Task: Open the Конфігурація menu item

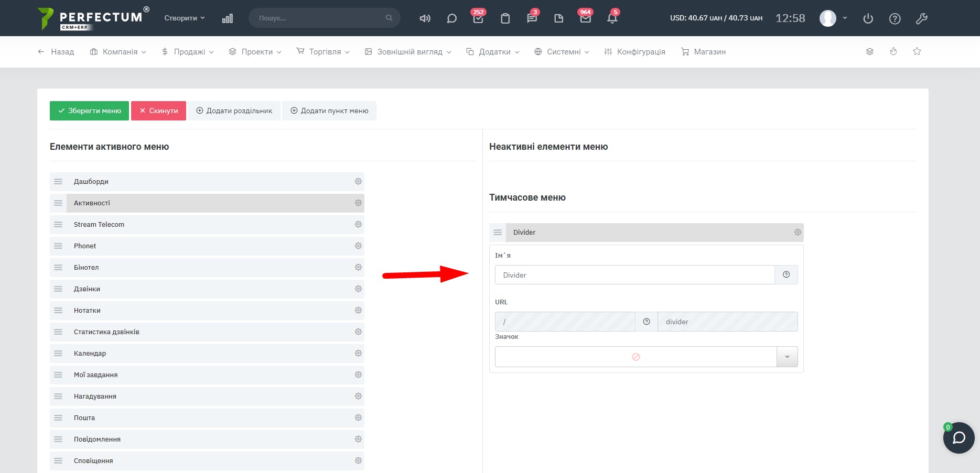Action: coord(635,52)
